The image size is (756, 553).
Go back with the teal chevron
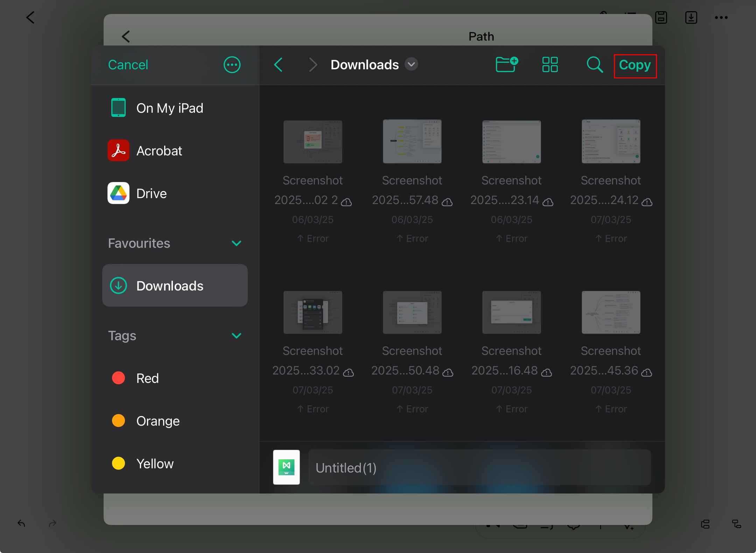click(278, 65)
